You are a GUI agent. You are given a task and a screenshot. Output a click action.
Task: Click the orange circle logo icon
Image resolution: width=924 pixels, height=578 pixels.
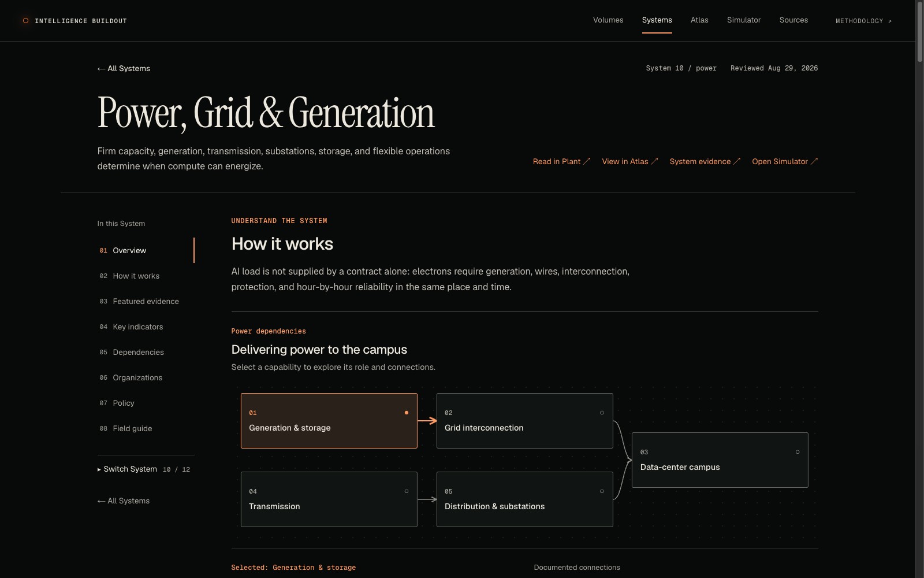(25, 21)
